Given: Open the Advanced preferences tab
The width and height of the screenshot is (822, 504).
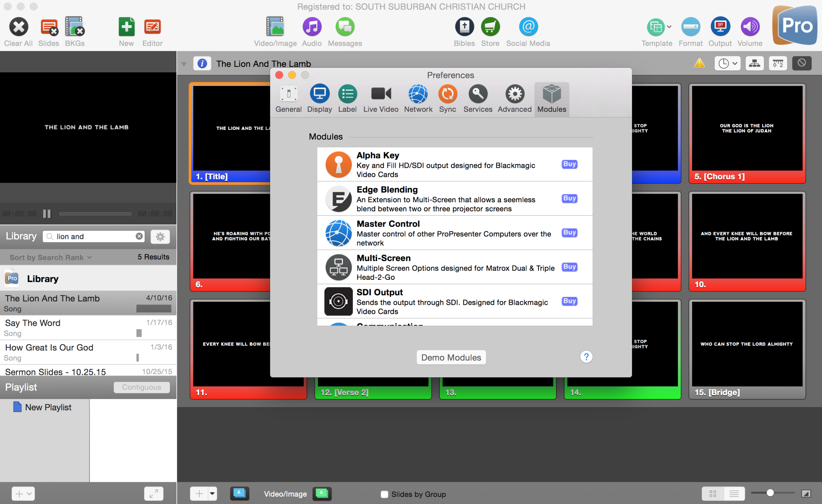Looking at the screenshot, I should point(515,99).
